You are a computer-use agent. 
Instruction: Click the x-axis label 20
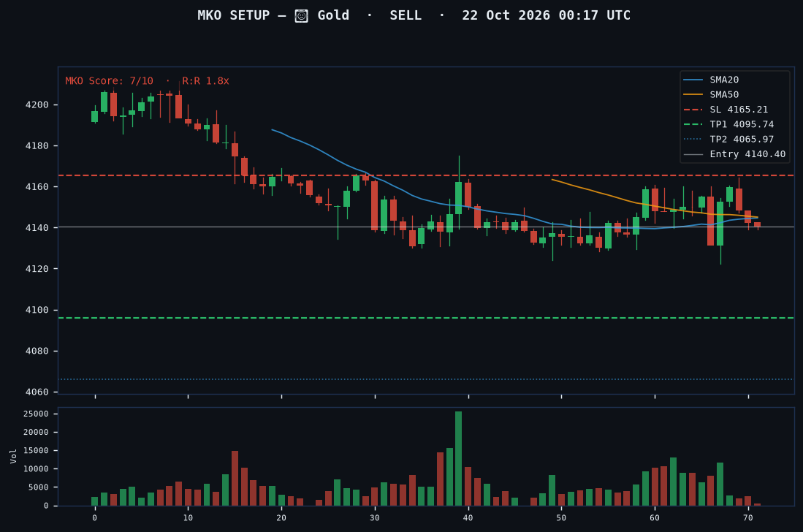(281, 517)
